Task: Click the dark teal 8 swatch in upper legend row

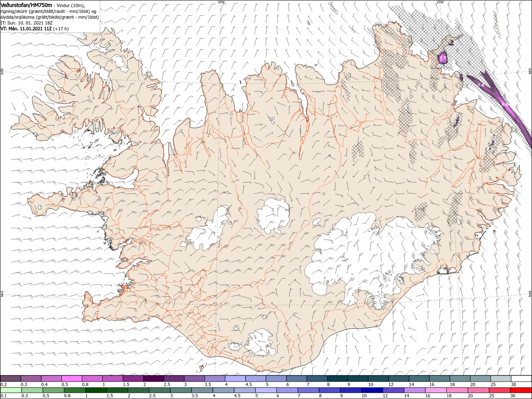Action: 337,379
